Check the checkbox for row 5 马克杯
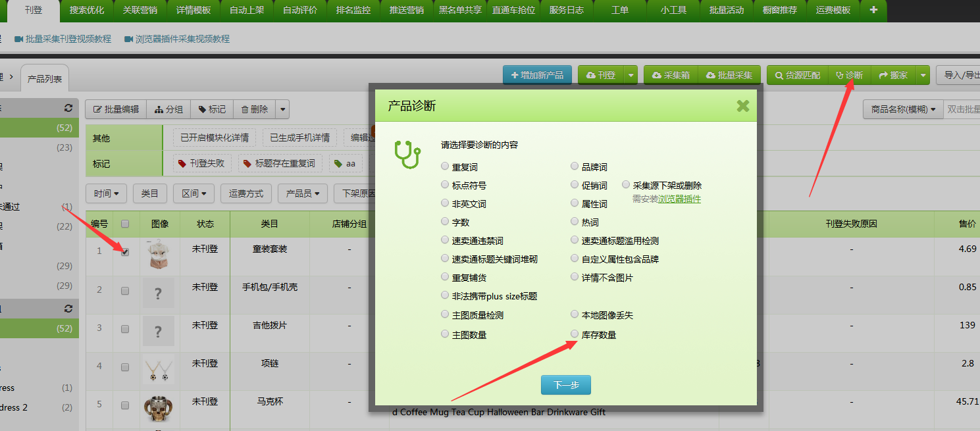Viewport: 980px width, 431px height. pos(125,405)
